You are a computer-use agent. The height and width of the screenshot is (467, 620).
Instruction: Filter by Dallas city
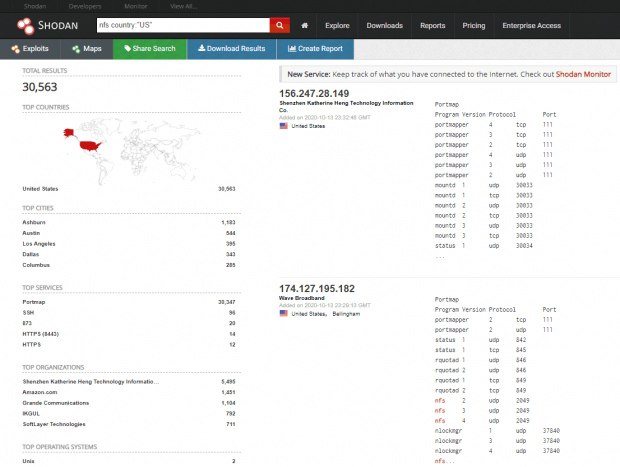coord(31,254)
